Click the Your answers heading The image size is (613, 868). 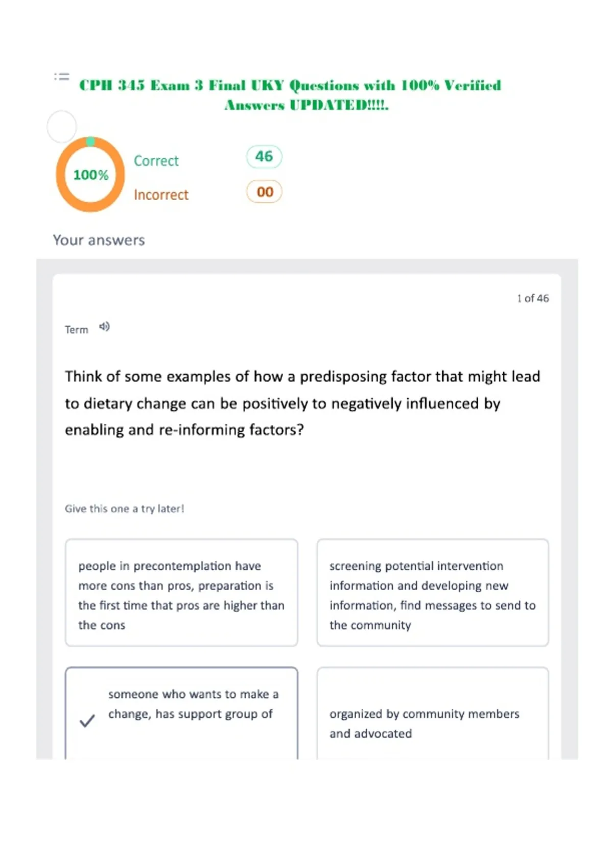click(99, 240)
